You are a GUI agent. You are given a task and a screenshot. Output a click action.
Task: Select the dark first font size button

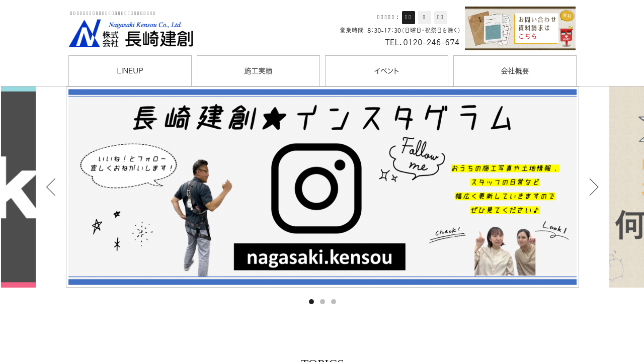pos(409,18)
